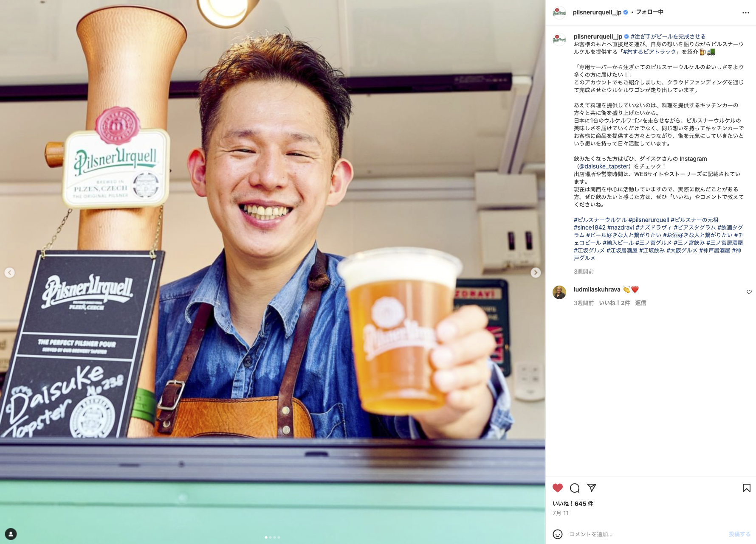Show tagged people in the photo
The height and width of the screenshot is (544, 756).
[11, 534]
